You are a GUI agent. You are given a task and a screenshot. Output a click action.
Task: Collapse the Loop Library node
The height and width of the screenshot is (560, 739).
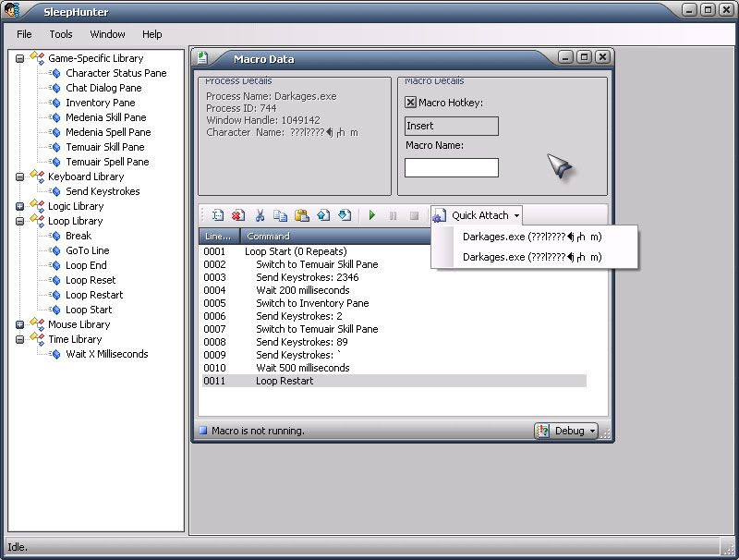[19, 222]
